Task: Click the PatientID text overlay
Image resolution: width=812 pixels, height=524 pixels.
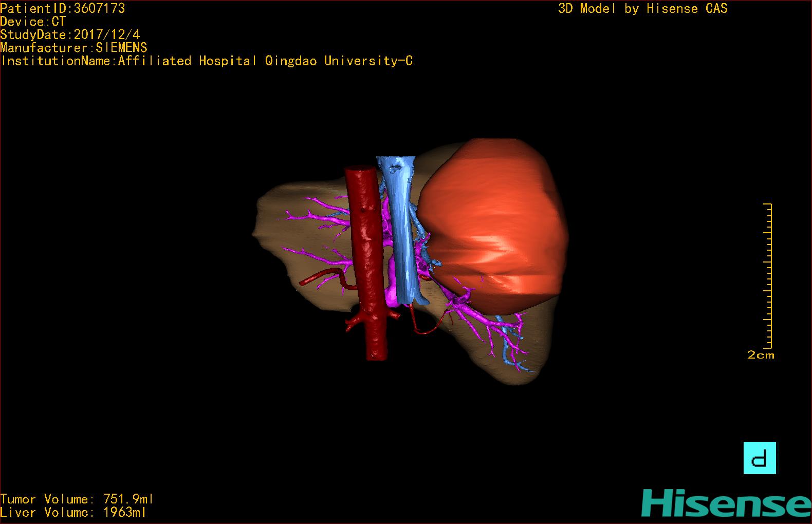Action: tap(62, 8)
